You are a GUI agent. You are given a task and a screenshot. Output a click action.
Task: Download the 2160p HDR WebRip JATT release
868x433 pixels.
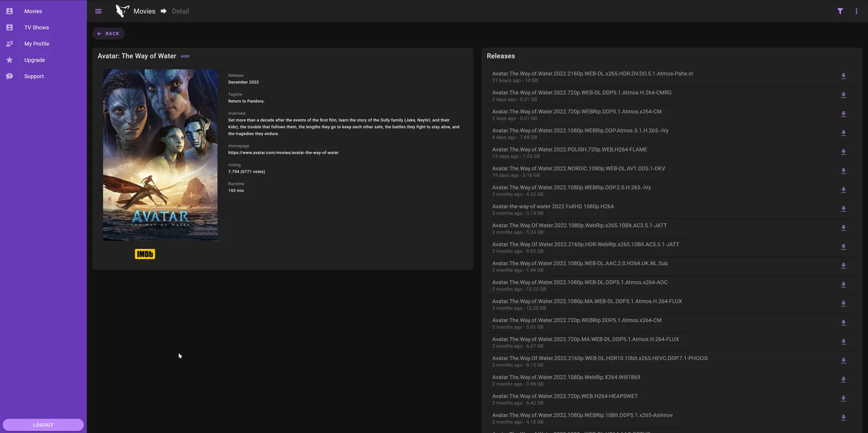click(844, 247)
